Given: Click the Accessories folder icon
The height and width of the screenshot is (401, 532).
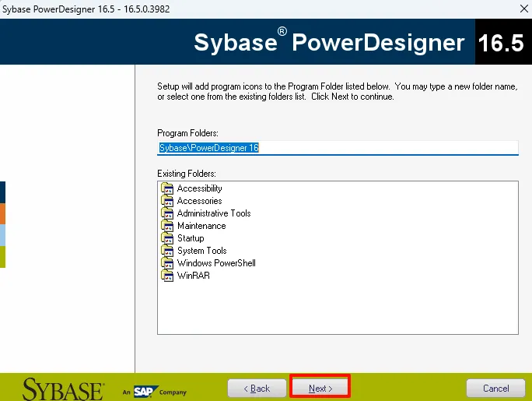Looking at the screenshot, I should (x=167, y=201).
